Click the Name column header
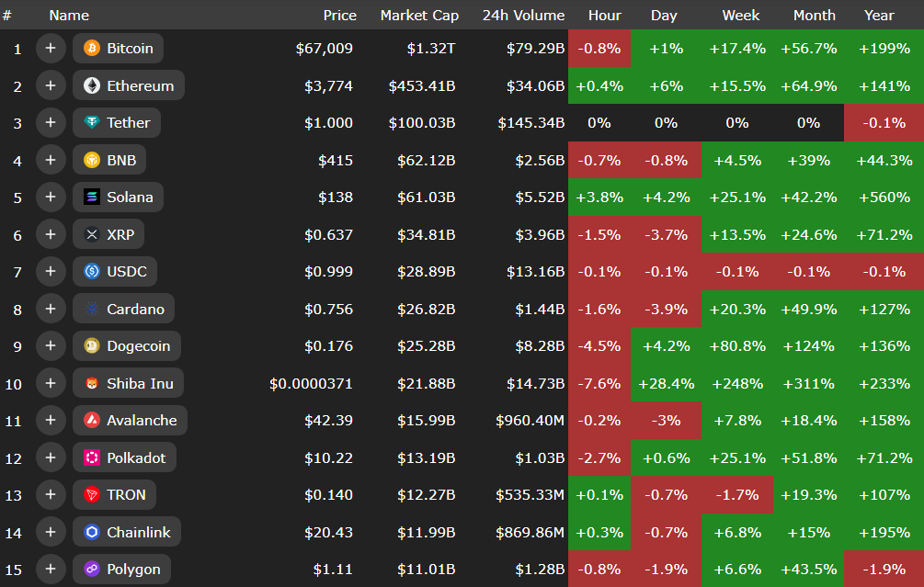The height and width of the screenshot is (587, 924). click(69, 16)
